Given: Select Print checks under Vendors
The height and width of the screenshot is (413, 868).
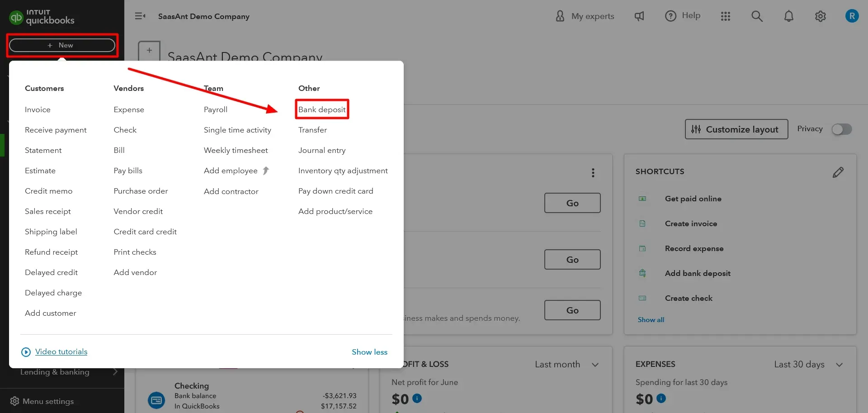Looking at the screenshot, I should click(x=135, y=252).
